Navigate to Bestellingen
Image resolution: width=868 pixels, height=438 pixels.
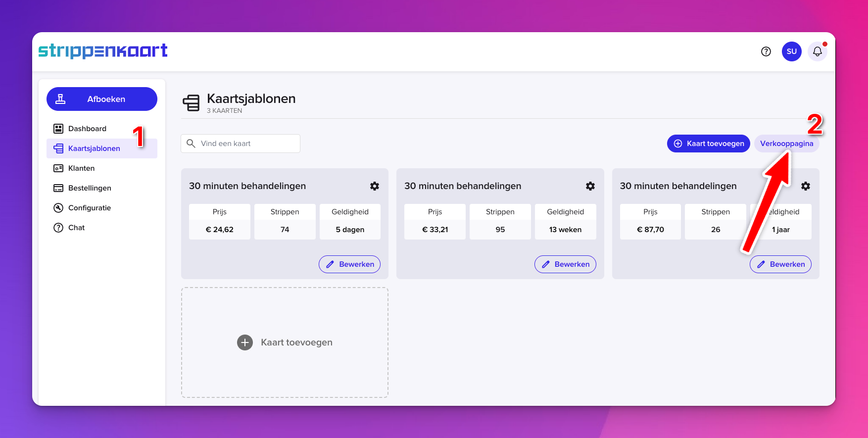tap(90, 188)
